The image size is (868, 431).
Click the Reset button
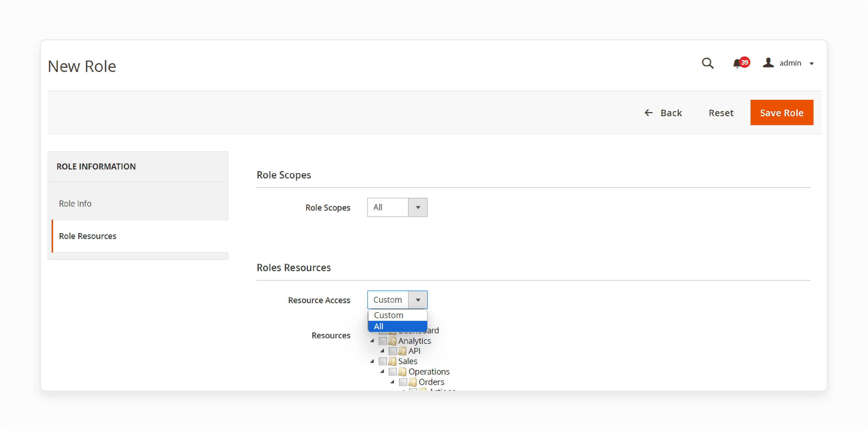pyautogui.click(x=721, y=113)
